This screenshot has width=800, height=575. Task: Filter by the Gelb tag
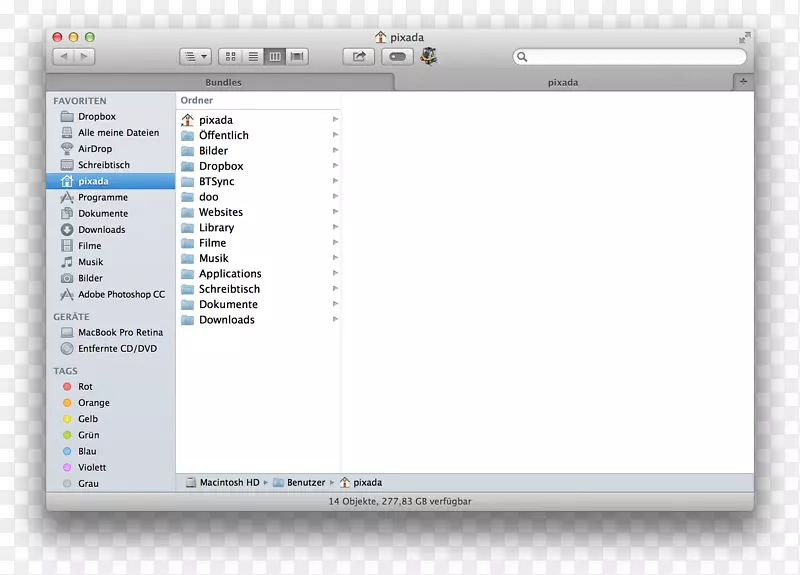pos(110,419)
